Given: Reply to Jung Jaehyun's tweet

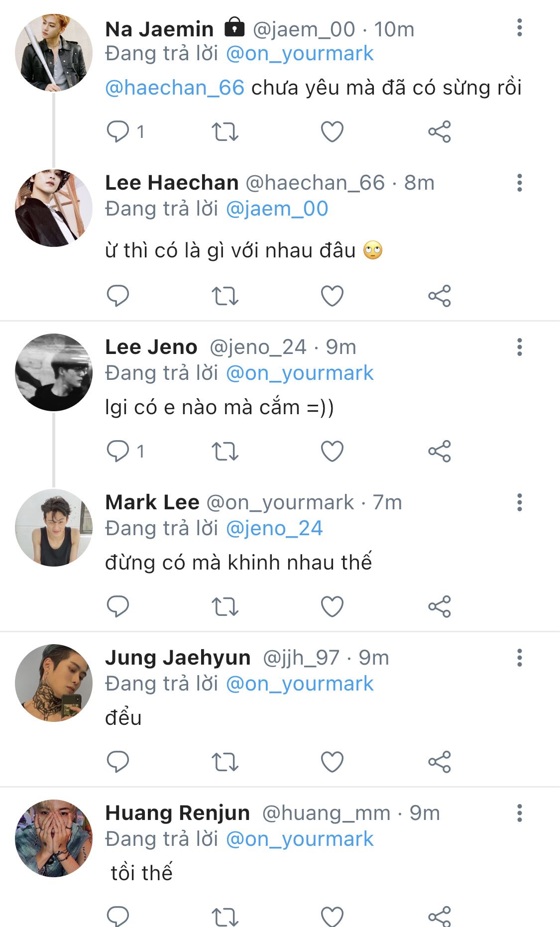Looking at the screenshot, I should click(118, 762).
